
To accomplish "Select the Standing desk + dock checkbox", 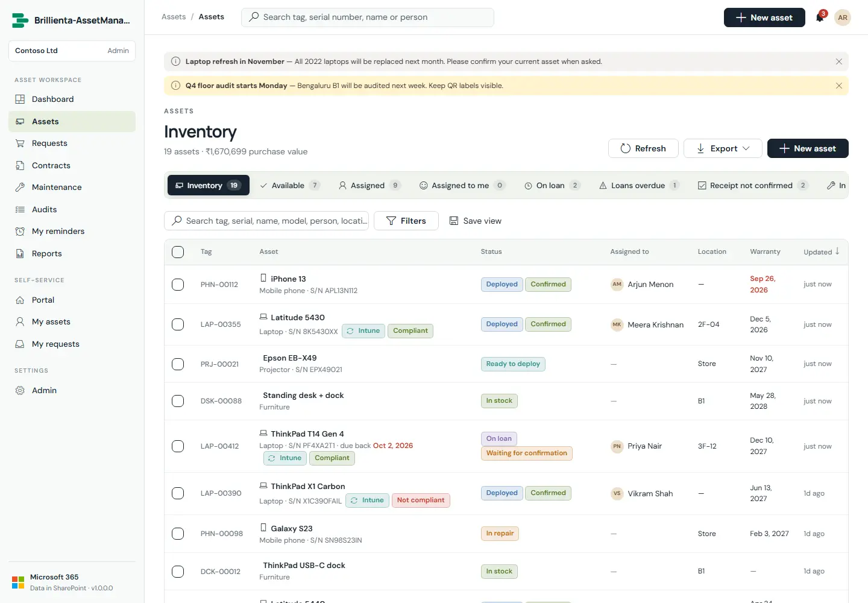I will (178, 401).
